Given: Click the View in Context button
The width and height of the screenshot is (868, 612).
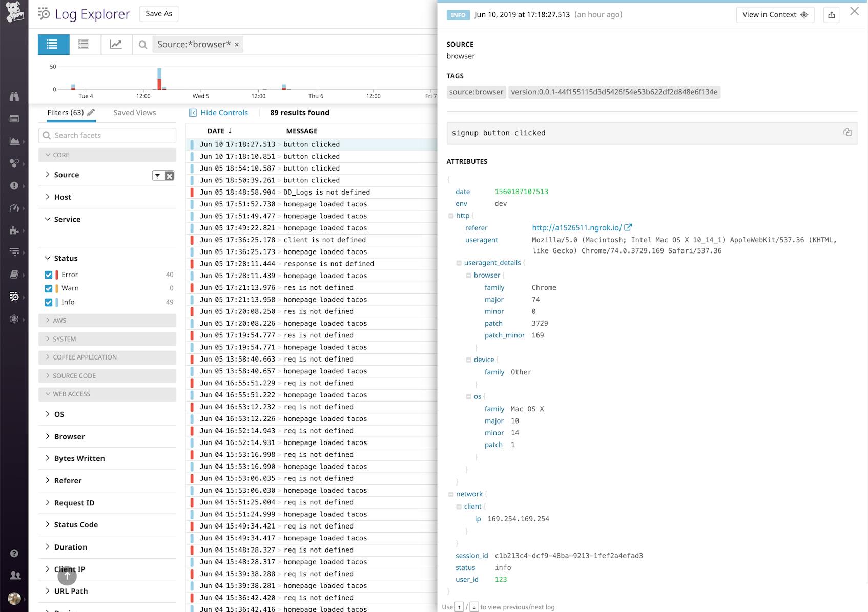Looking at the screenshot, I should (x=775, y=15).
